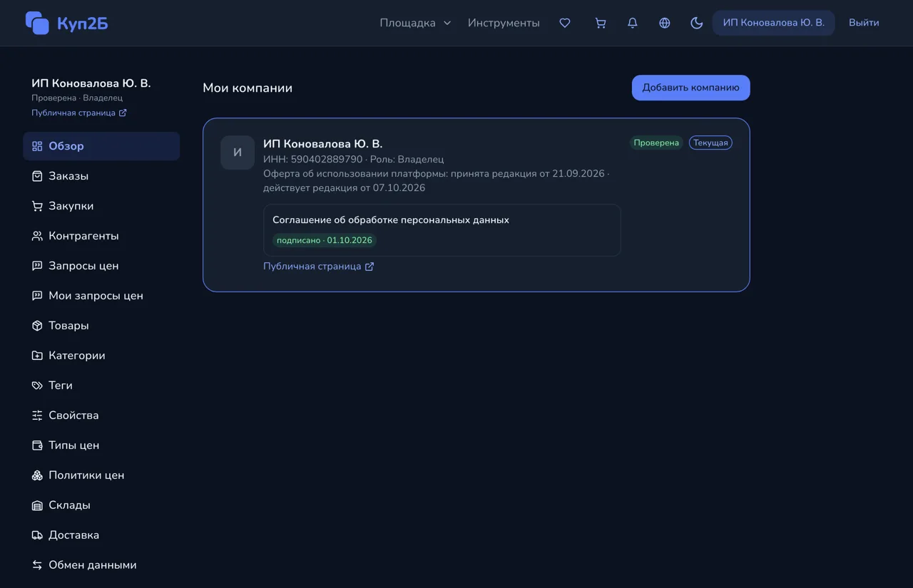Click the Добавить компанию button

690,88
